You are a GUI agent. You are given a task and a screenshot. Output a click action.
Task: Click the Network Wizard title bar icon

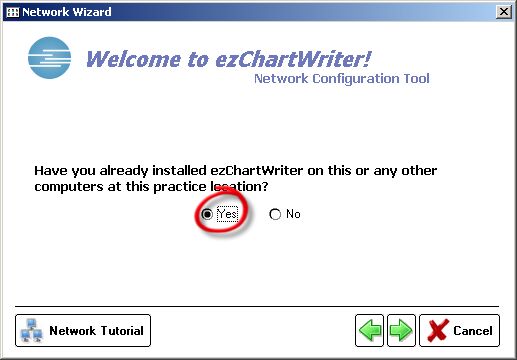pyautogui.click(x=13, y=12)
